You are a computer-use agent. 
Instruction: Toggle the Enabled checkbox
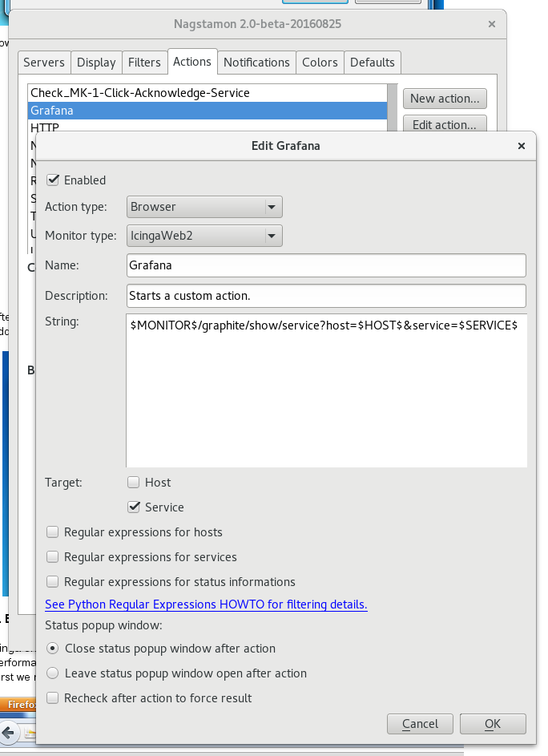53,180
